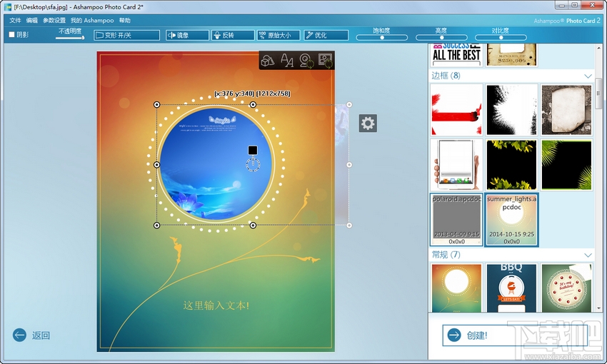Click the Ashampoo app icon in title bar
The height and width of the screenshot is (364, 607).
coord(7,6)
